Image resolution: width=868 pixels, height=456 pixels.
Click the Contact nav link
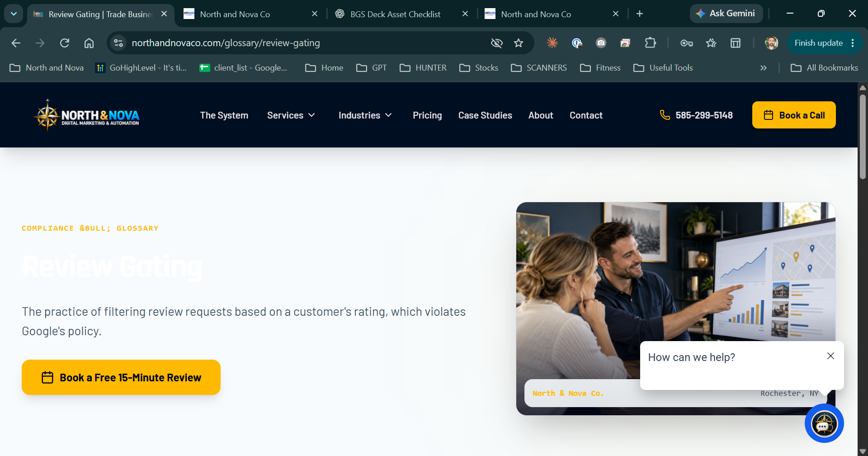click(586, 115)
